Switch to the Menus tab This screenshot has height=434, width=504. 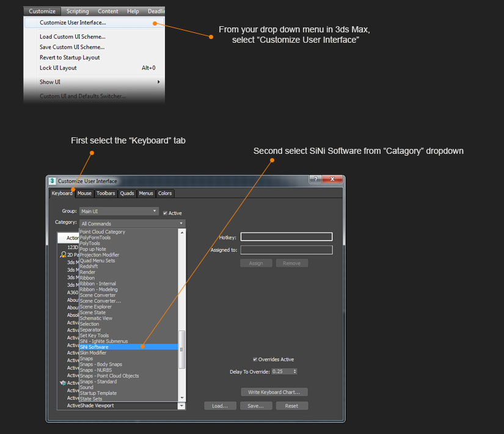coord(146,193)
